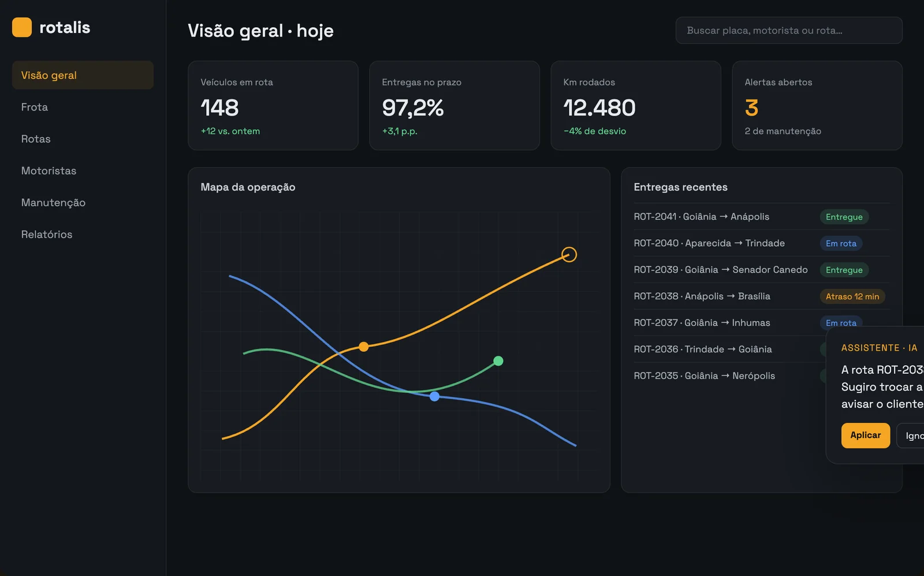Select the Km rodados card
Image resolution: width=924 pixels, height=576 pixels.
[x=636, y=106]
